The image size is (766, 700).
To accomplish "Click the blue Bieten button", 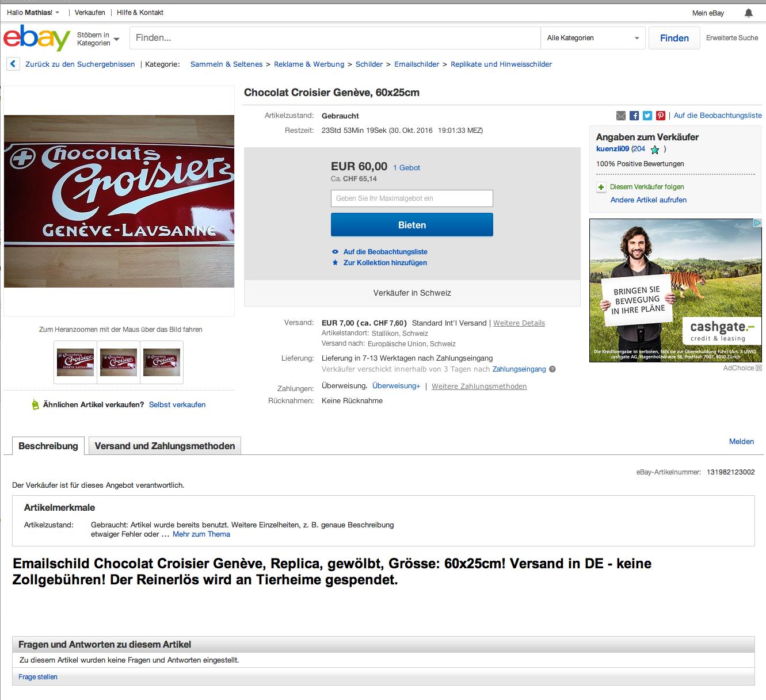I will coord(412,225).
